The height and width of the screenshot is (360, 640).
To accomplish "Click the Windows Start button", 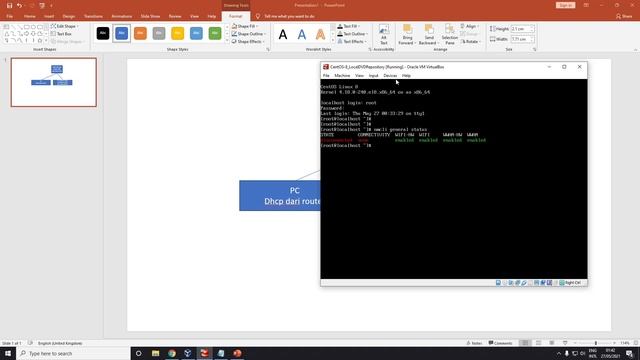I will coord(8,353).
